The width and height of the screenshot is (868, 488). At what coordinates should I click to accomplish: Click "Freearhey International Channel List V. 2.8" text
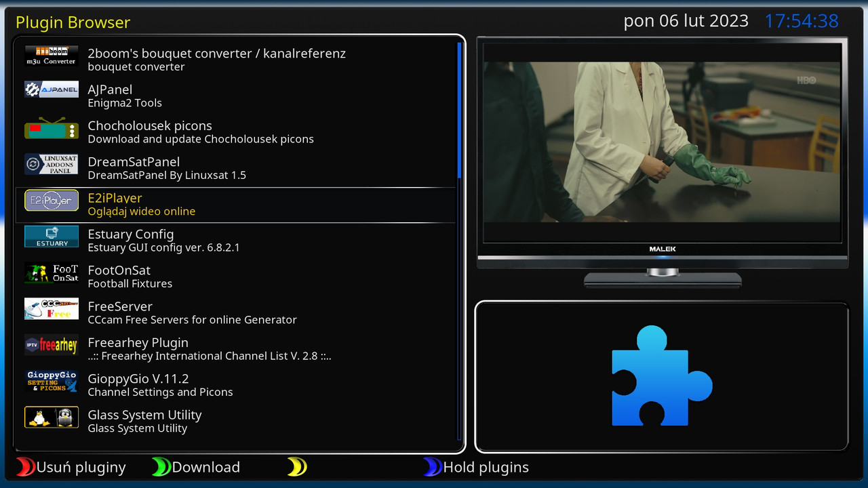pos(210,357)
